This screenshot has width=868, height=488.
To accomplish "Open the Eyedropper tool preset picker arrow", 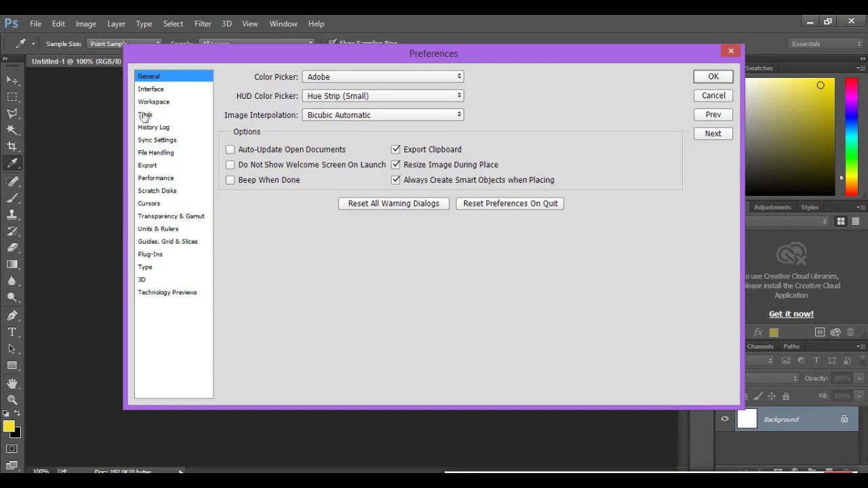I will click(33, 44).
